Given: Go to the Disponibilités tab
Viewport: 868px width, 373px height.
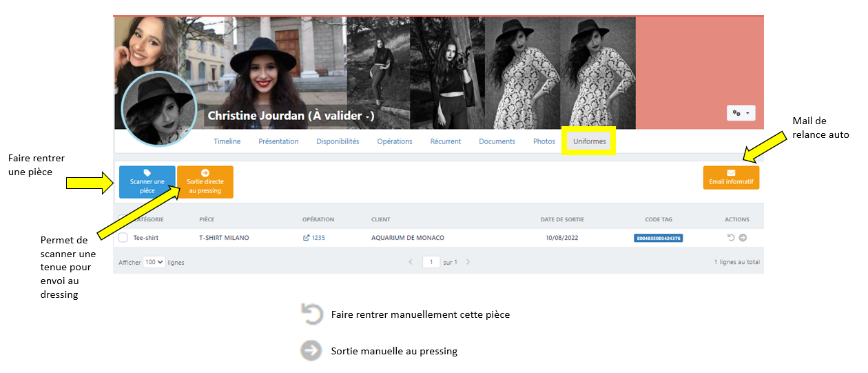Looking at the screenshot, I should pos(338,141).
